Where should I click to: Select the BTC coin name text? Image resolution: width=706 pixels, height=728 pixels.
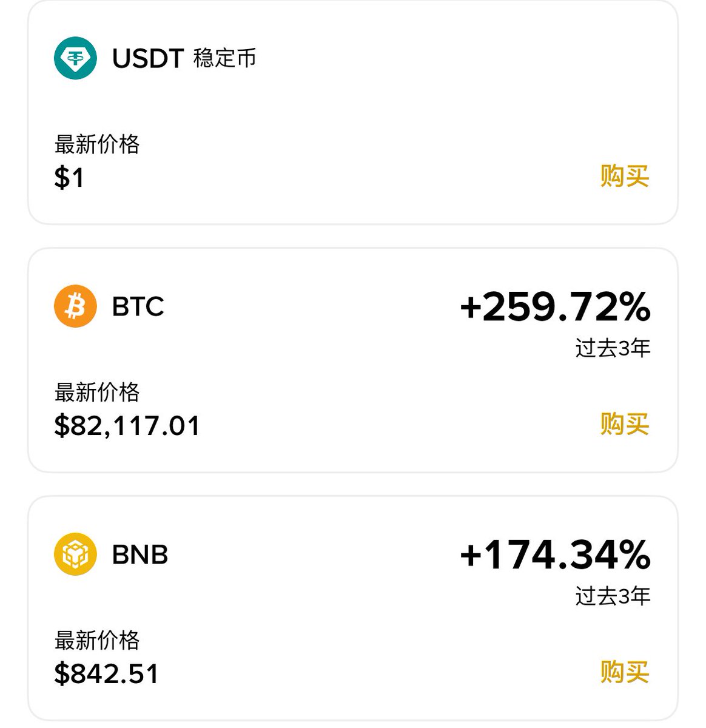click(x=138, y=307)
